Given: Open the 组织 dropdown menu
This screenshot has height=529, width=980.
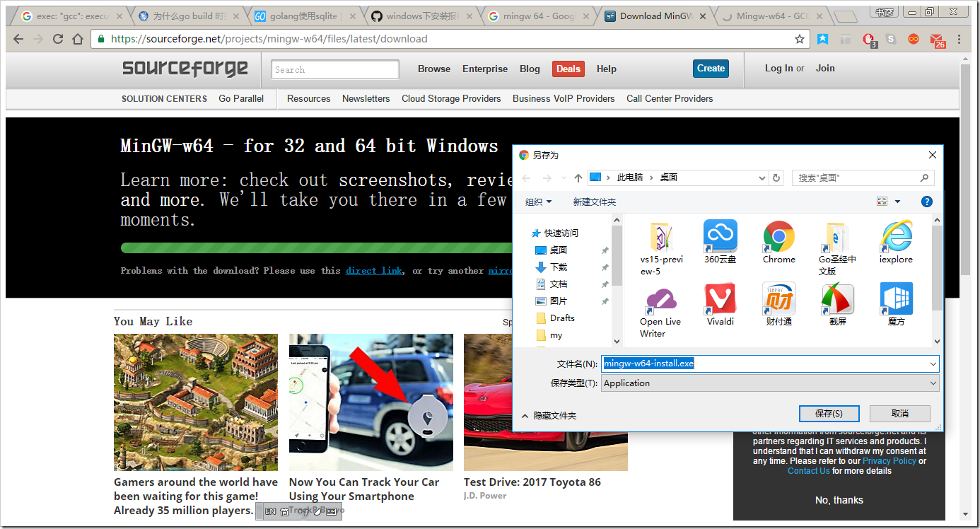Looking at the screenshot, I should click(x=539, y=202).
